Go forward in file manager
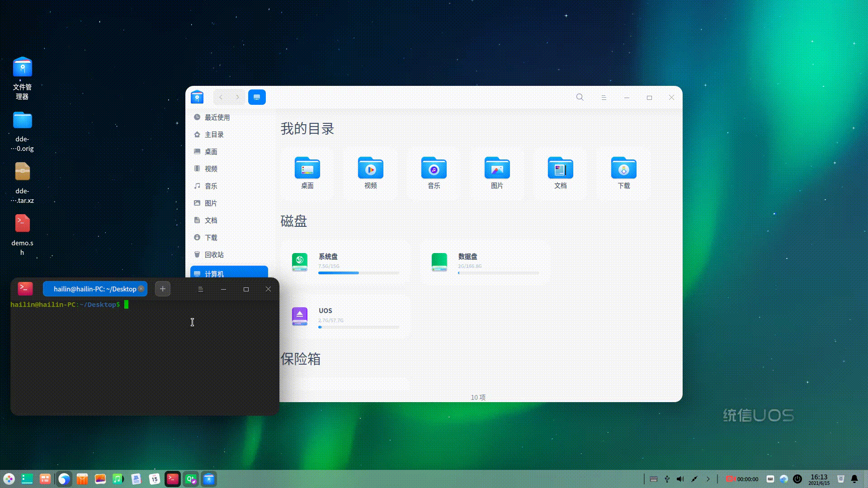Viewport: 868px width, 488px height. (x=237, y=97)
